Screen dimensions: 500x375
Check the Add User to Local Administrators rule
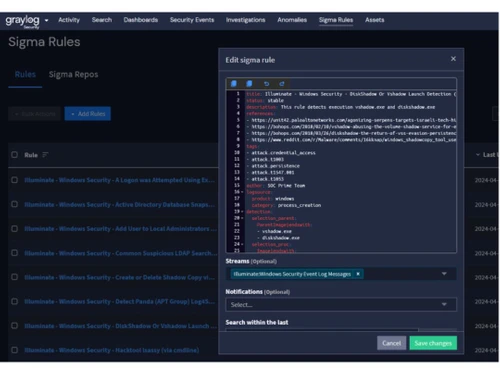tap(14, 229)
